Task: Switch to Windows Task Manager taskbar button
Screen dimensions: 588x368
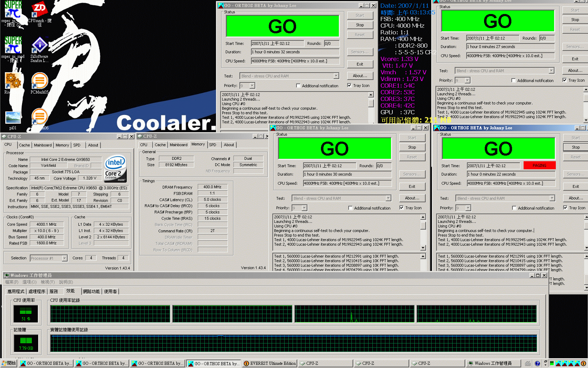Action: click(x=493, y=363)
